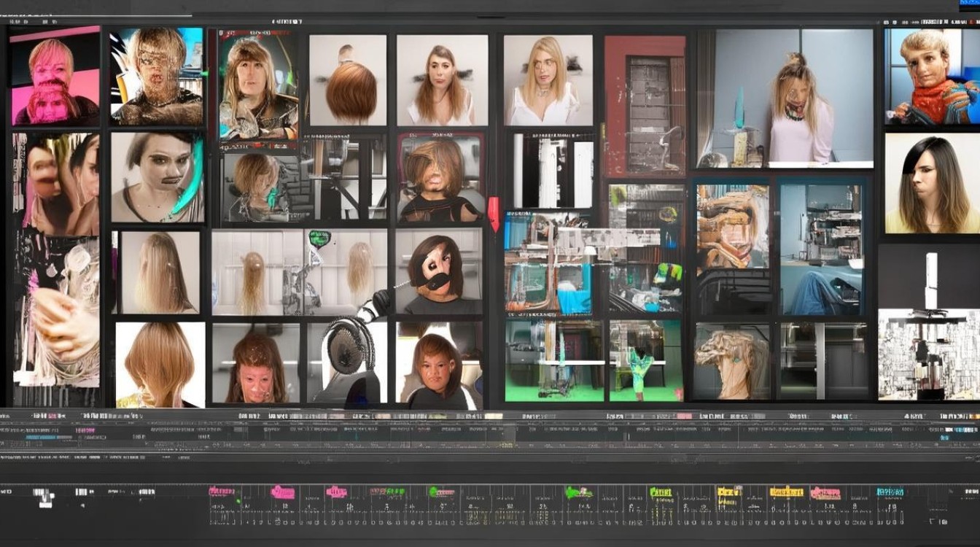The width and height of the screenshot is (980, 547).
Task: Click the red arrow marker between thumbnails
Action: pyautogui.click(x=494, y=214)
